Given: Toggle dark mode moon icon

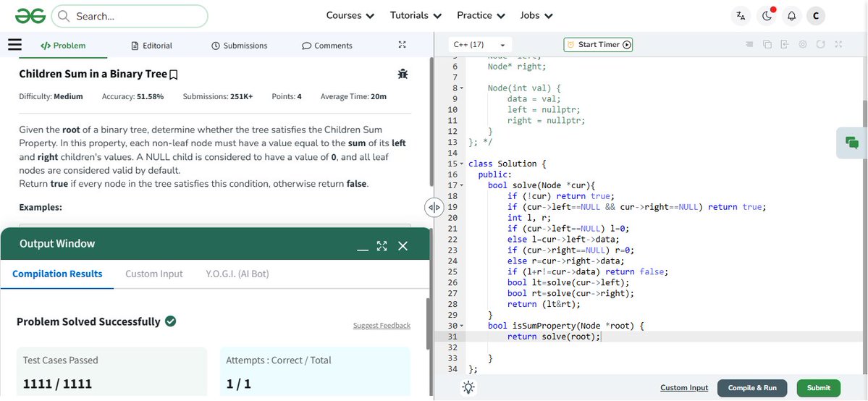Looking at the screenshot, I should [x=767, y=16].
